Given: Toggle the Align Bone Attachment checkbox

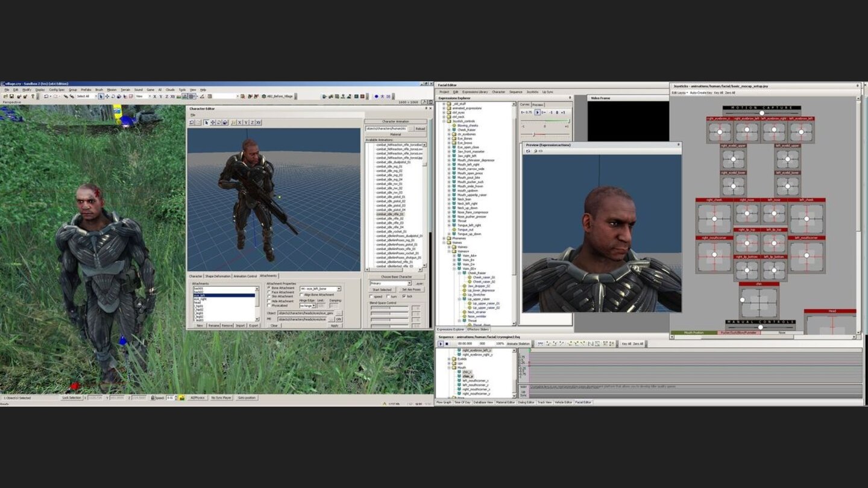Looking at the screenshot, I should 301,295.
